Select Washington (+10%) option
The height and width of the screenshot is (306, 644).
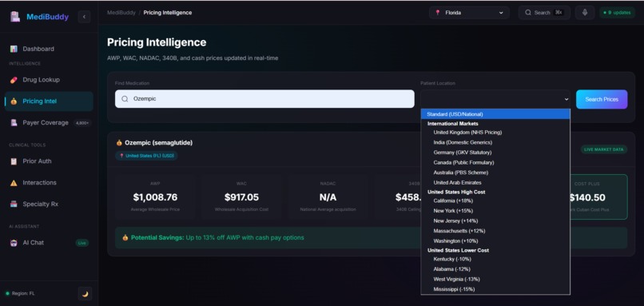tap(495, 241)
